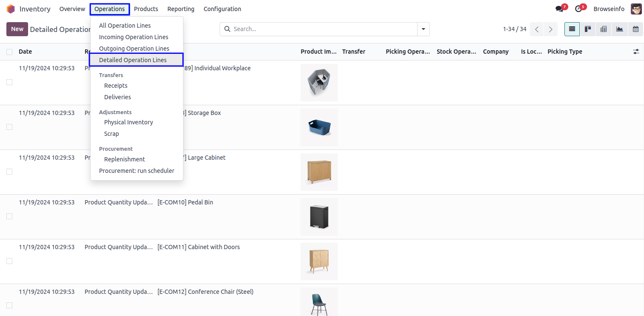Expand the search options dropdown arrow
The image size is (644, 316).
coord(423,29)
